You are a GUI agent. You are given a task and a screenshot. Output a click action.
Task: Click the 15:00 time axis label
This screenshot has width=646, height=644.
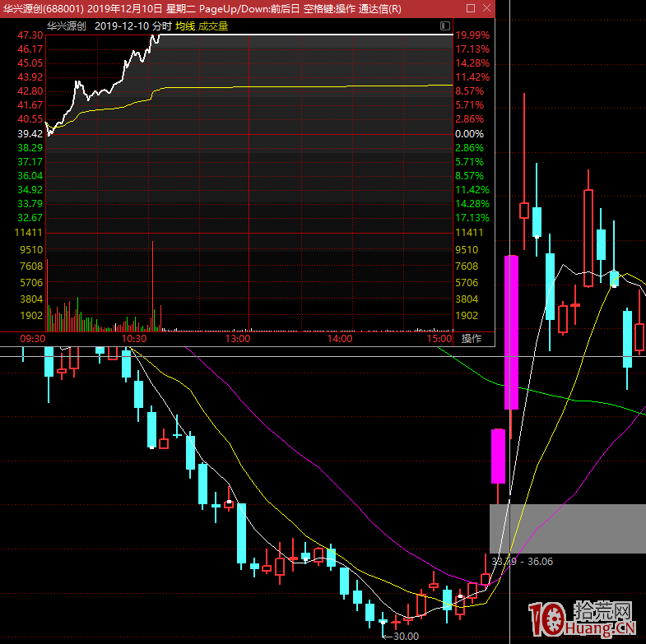tap(439, 339)
